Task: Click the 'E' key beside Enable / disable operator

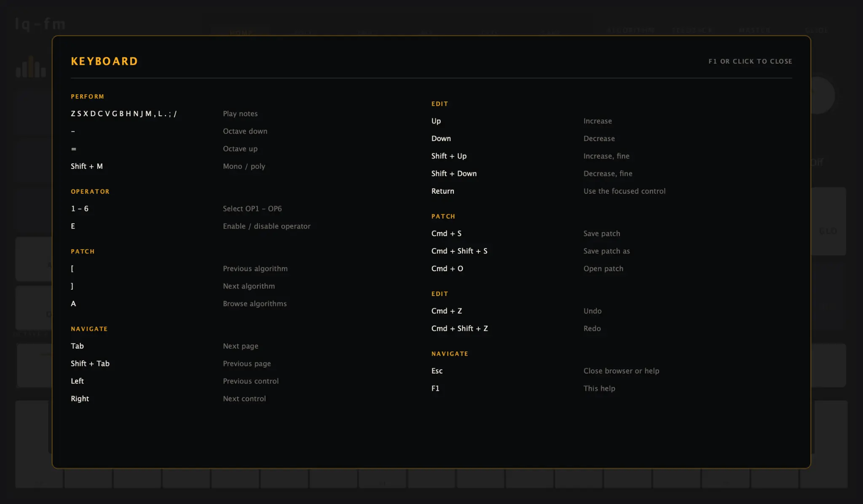Action: [x=73, y=227]
